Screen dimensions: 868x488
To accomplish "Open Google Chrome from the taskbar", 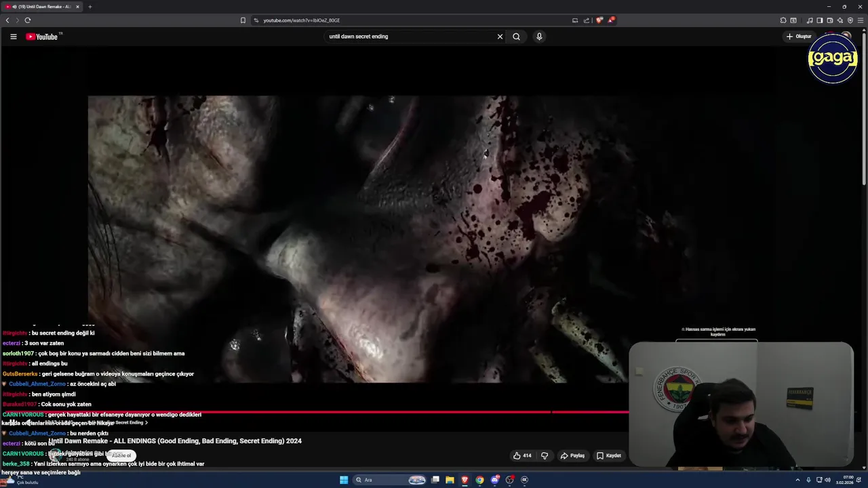I will pos(479,480).
